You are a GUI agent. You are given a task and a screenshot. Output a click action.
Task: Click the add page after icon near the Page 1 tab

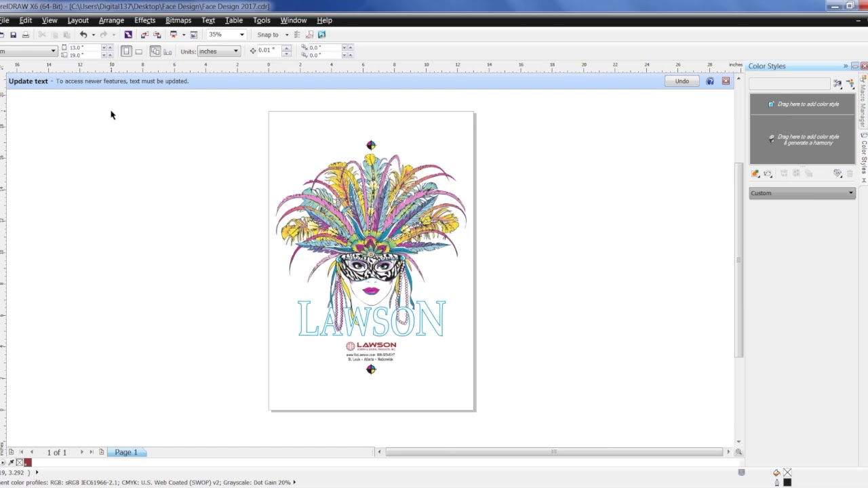pyautogui.click(x=101, y=452)
